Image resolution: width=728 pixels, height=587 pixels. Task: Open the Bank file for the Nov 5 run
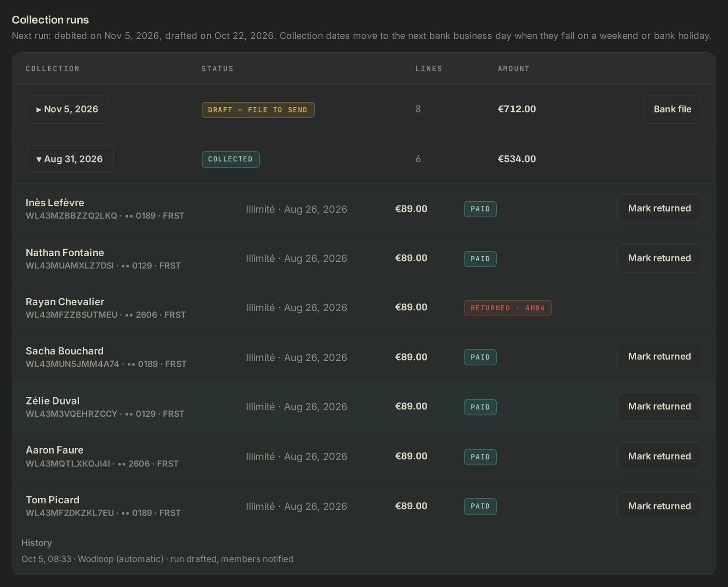point(672,110)
